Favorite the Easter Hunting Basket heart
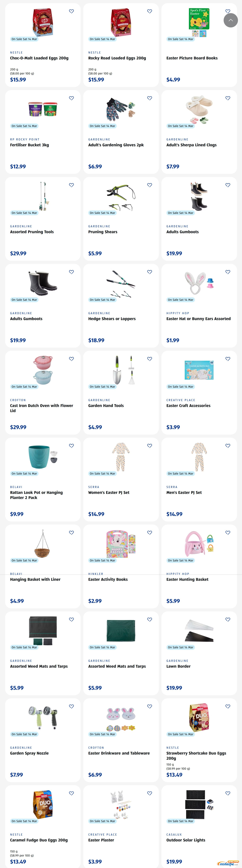This screenshot has height=868, width=242. point(228,533)
